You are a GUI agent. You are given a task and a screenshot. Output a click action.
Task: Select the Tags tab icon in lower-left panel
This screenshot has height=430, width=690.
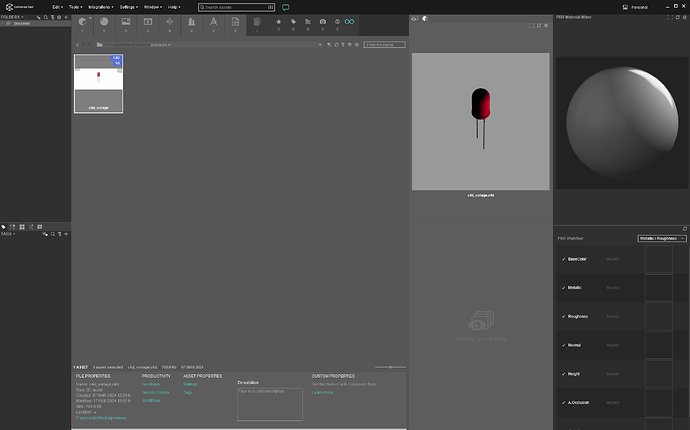click(x=4, y=227)
